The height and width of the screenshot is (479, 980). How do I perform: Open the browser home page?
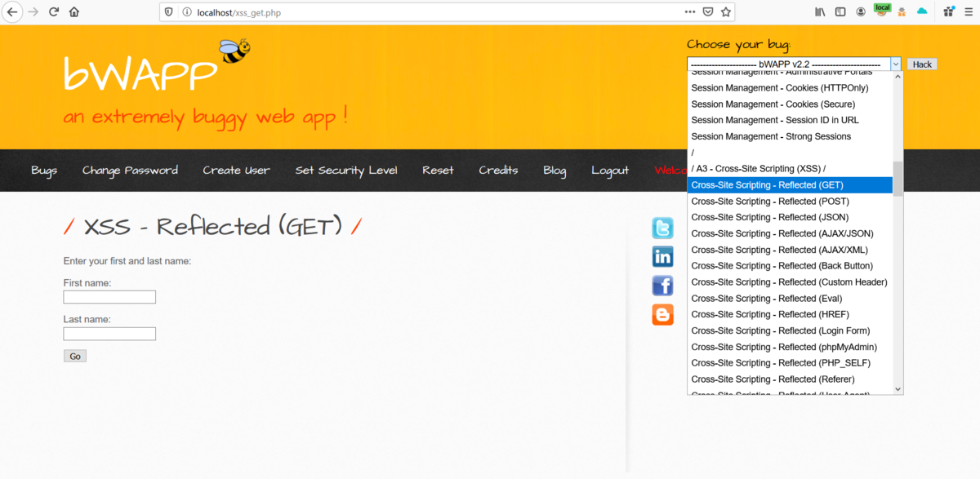coord(74,12)
